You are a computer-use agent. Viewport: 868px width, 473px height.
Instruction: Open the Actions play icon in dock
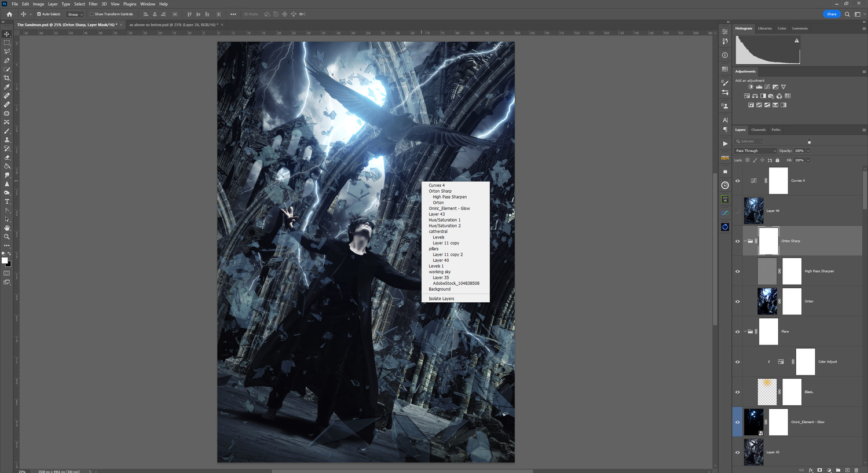[x=725, y=144]
